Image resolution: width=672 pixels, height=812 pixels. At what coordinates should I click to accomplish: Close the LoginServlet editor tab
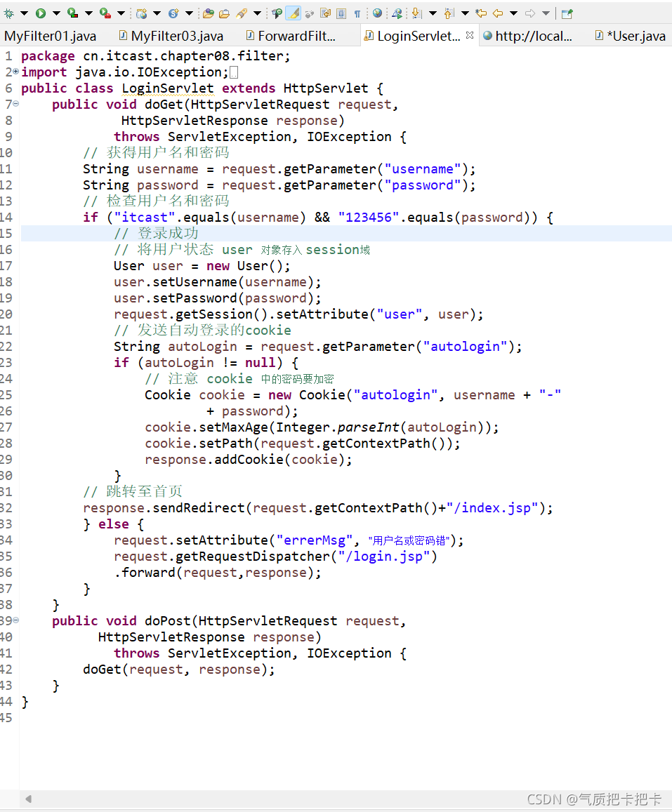469,35
